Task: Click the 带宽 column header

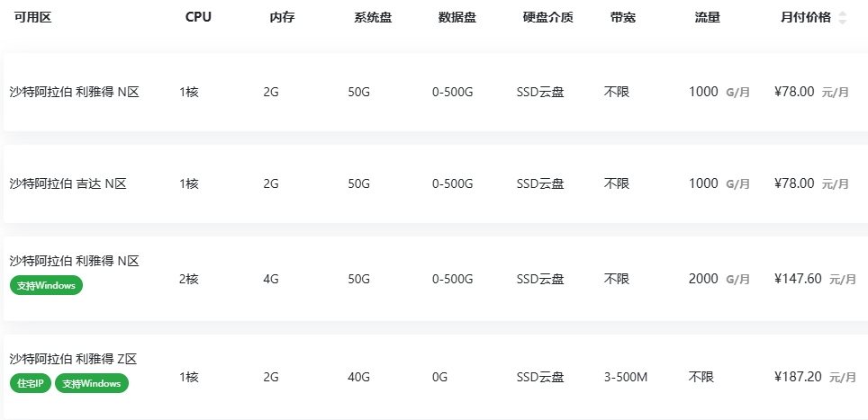Action: click(622, 17)
